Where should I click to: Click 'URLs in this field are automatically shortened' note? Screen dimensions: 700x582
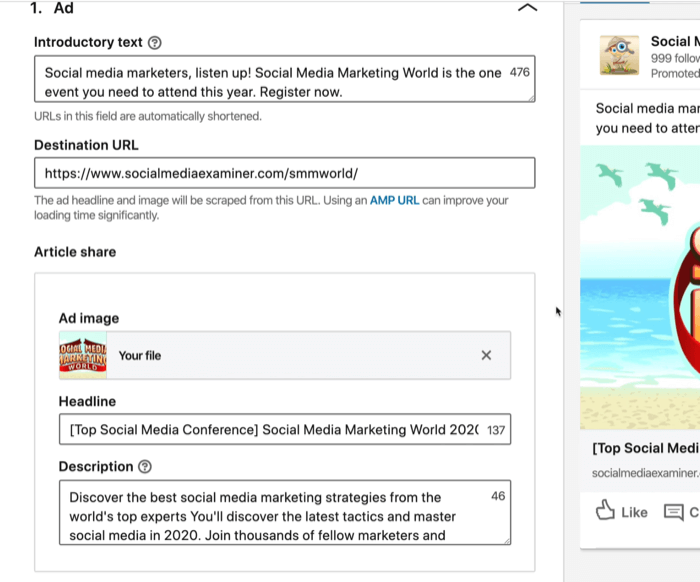tap(148, 116)
